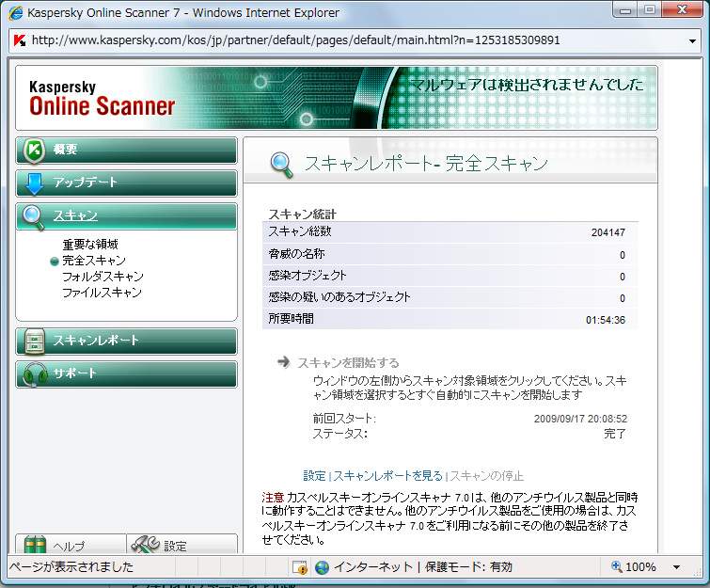
Task: Click 保護モード: 有効 in status bar
Action: tap(468, 566)
